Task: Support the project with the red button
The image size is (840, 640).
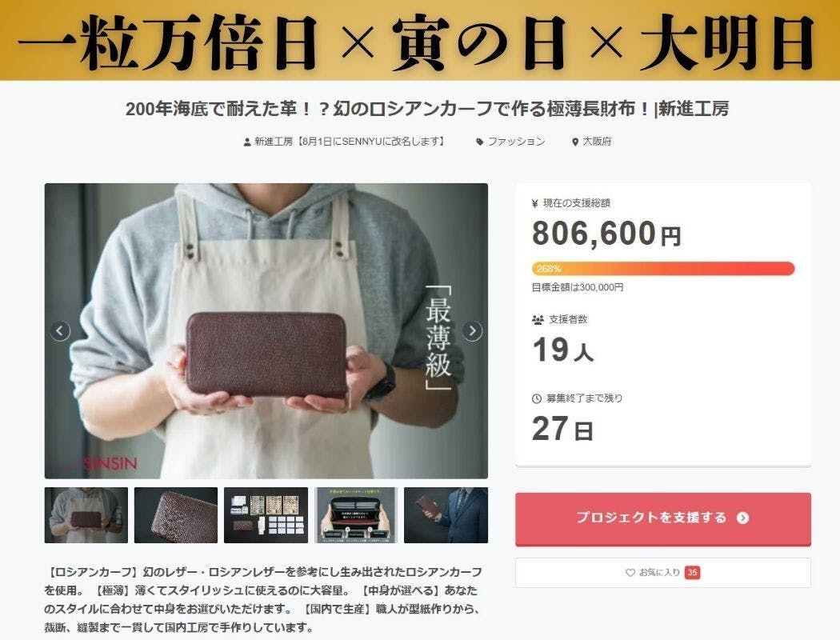Action: (x=663, y=519)
